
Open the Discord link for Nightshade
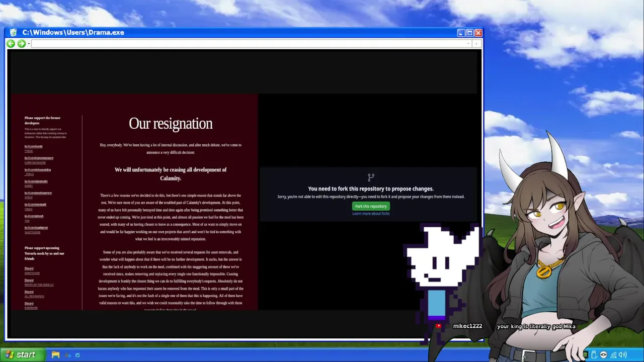[x=29, y=268]
